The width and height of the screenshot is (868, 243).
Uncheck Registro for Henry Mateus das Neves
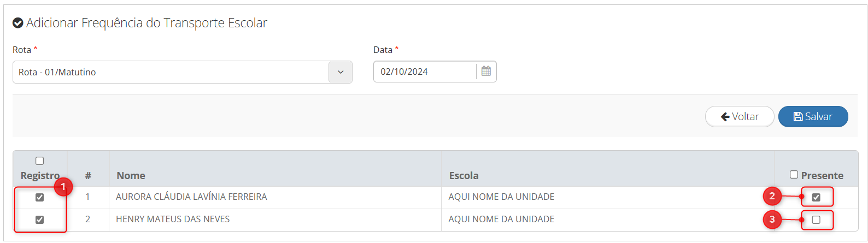click(39, 220)
